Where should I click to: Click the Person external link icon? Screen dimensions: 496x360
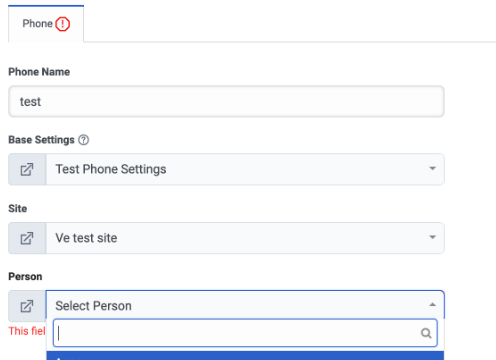pos(27,306)
